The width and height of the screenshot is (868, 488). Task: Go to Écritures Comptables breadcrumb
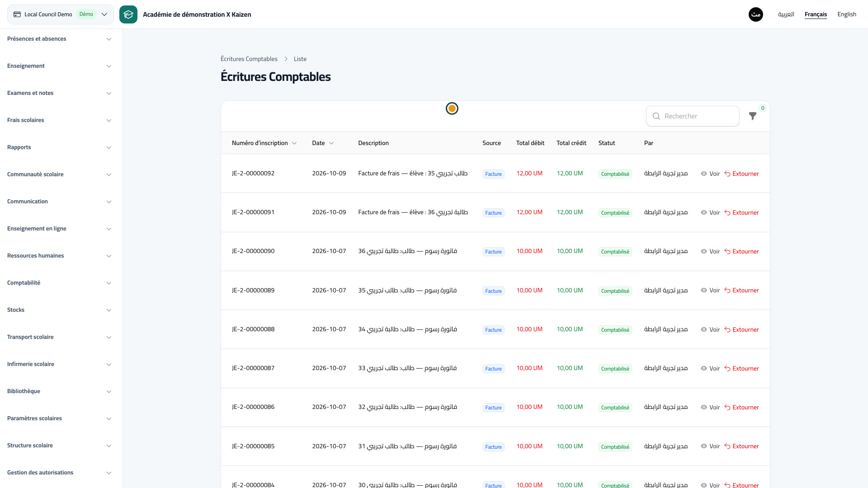pyautogui.click(x=249, y=59)
